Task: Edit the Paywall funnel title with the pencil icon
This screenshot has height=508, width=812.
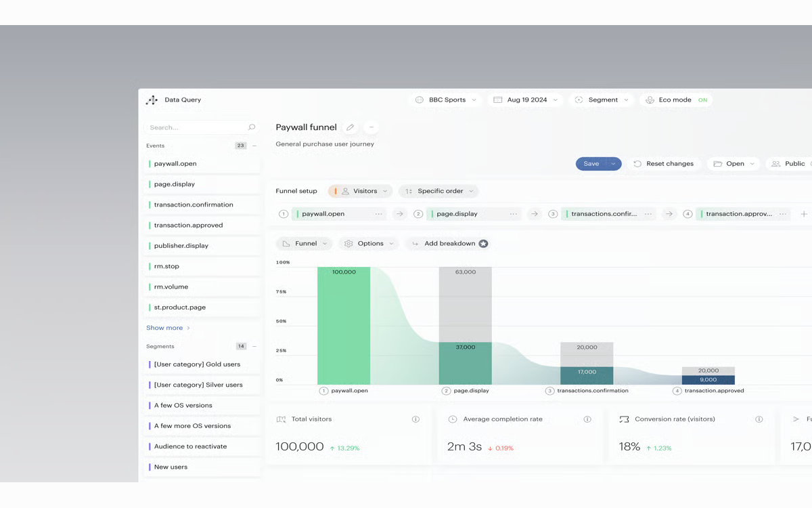Action: click(350, 127)
